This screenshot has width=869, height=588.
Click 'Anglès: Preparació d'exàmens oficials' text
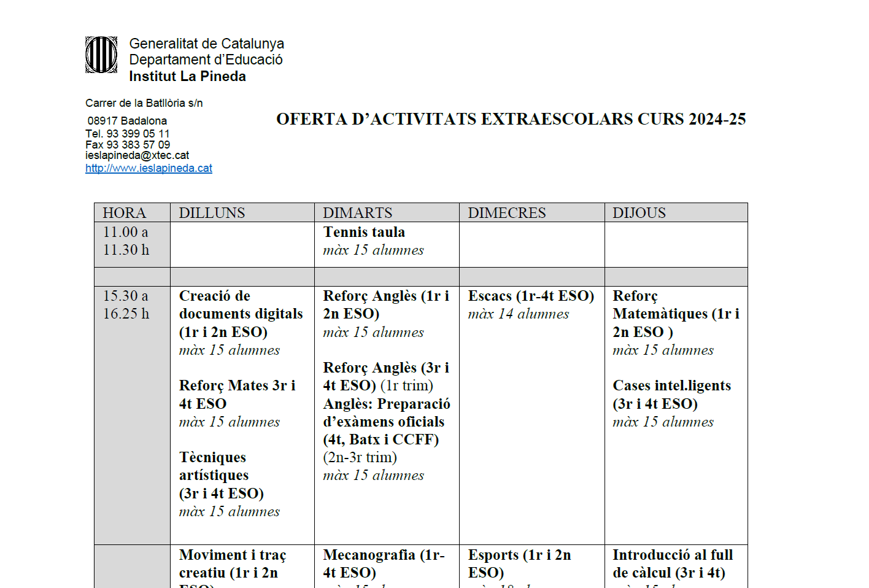coord(386,413)
